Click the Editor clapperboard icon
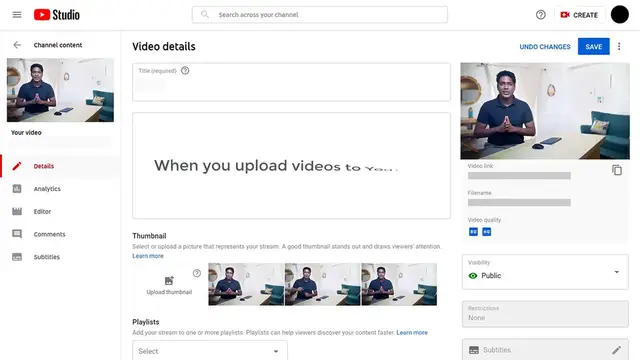This screenshot has height=360, width=640. (x=17, y=211)
